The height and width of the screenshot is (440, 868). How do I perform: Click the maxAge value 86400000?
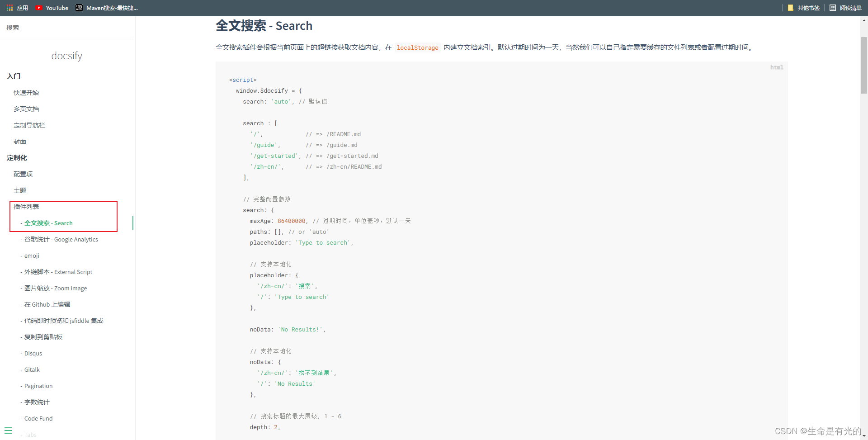291,221
